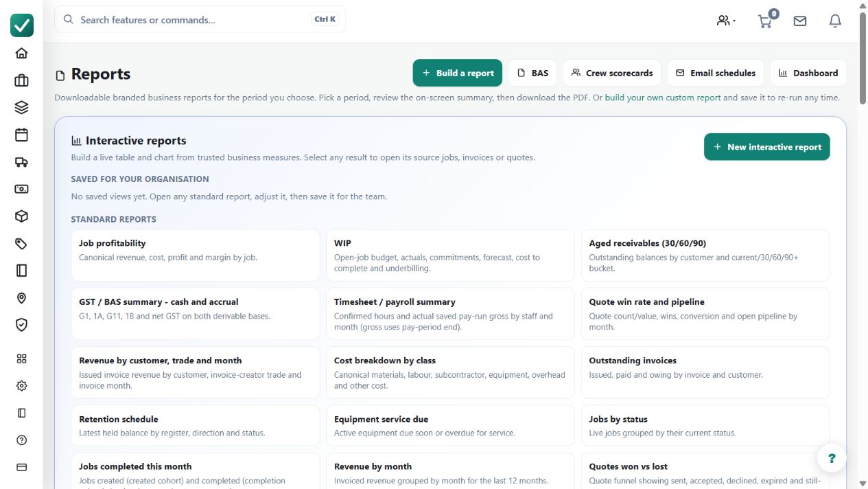This screenshot has width=868, height=489.
Task: Open Revenue by customer, trade and month
Action: (196, 373)
